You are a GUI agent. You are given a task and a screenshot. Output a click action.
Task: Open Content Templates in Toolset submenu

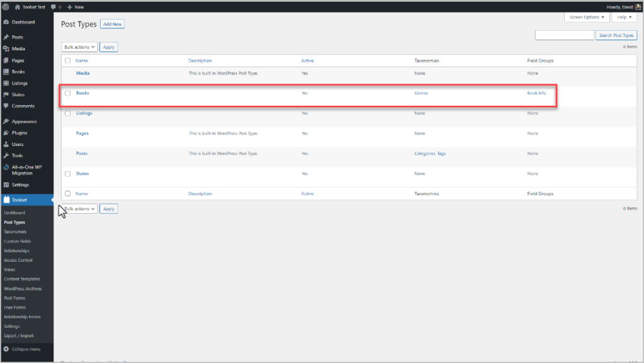tap(22, 279)
